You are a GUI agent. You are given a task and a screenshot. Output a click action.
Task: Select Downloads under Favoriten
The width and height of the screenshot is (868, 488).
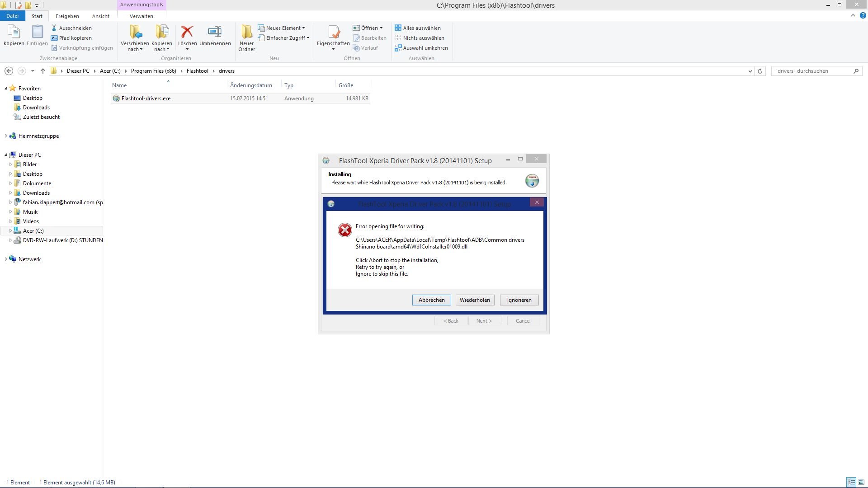coord(36,108)
